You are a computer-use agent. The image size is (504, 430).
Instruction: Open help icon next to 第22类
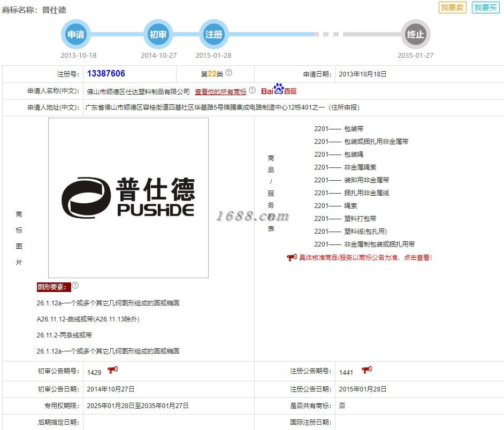[x=228, y=72]
